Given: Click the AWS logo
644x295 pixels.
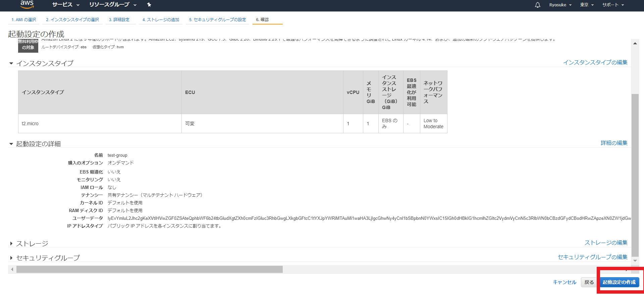Looking at the screenshot, I should (x=27, y=4).
